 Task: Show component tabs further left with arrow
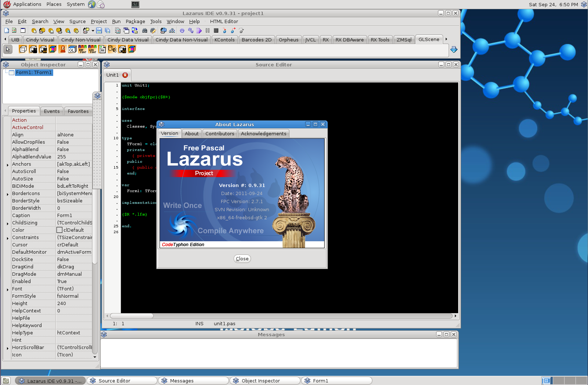tap(5, 39)
